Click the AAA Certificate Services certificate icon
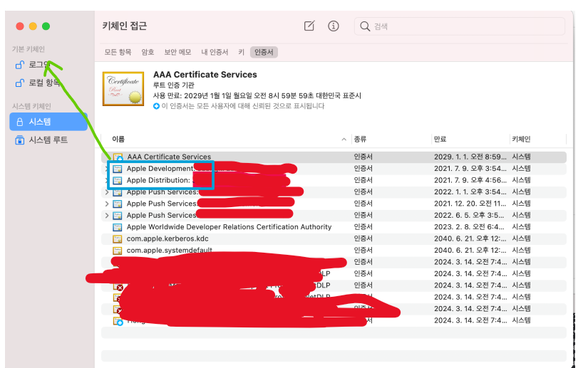Viewport: 588px width, 368px height. 118,157
